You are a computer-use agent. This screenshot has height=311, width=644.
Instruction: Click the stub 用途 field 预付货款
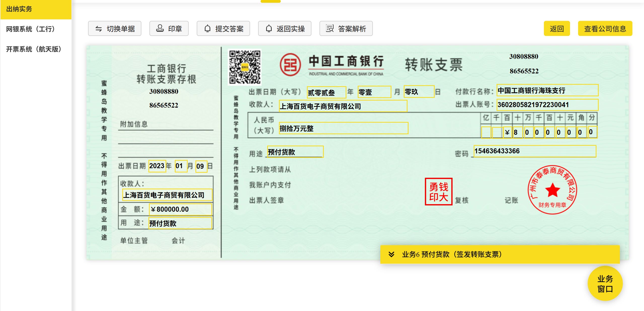[181, 223]
